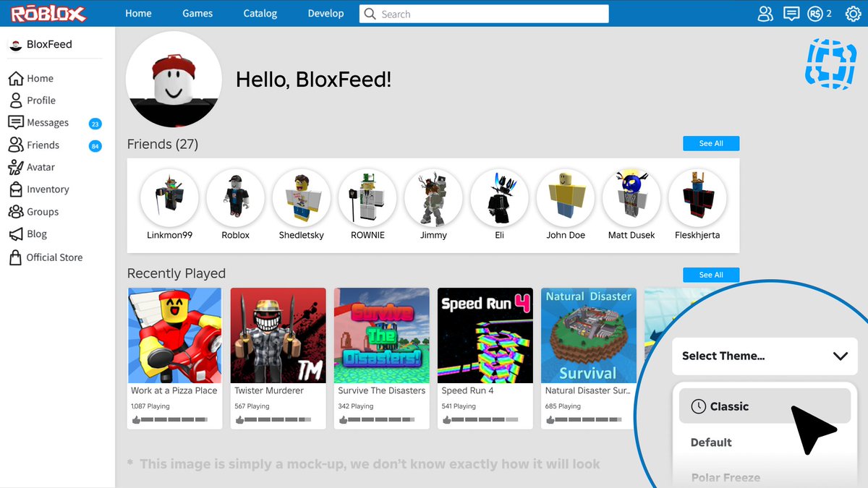The height and width of the screenshot is (488, 868).
Task: Open friend Roblox's avatar
Action: pos(235,198)
